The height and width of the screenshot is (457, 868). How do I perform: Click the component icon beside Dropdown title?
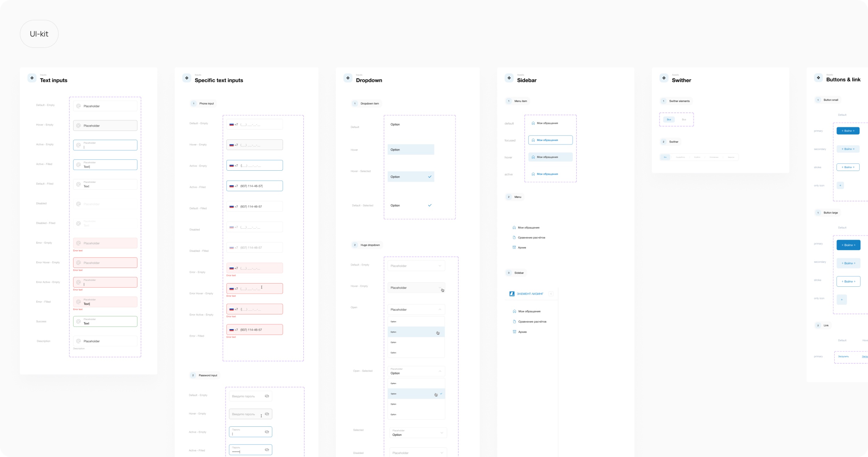[x=348, y=78]
